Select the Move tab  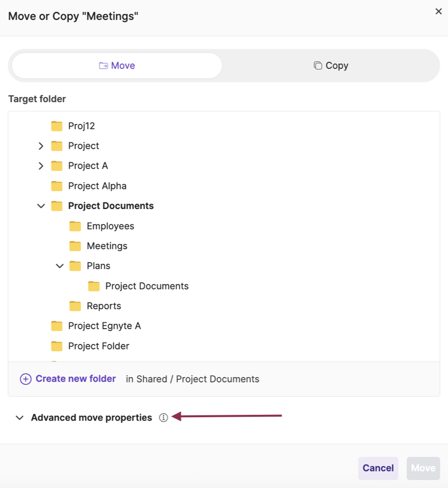pyautogui.click(x=116, y=65)
